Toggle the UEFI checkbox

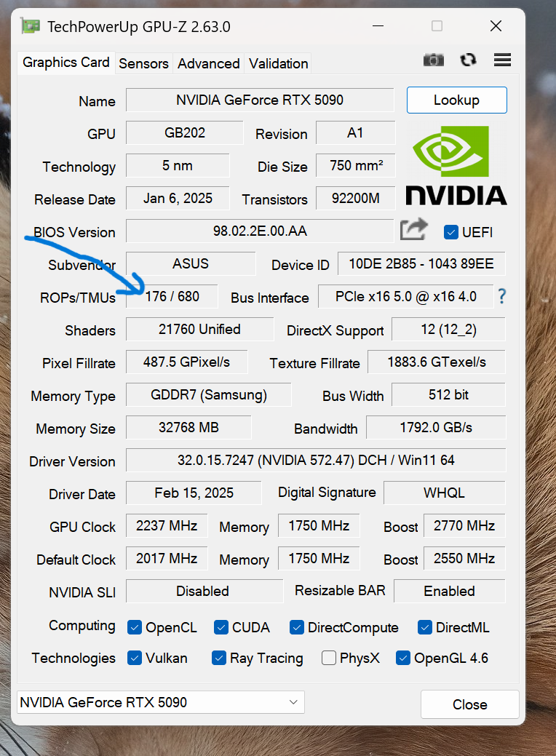point(451,232)
